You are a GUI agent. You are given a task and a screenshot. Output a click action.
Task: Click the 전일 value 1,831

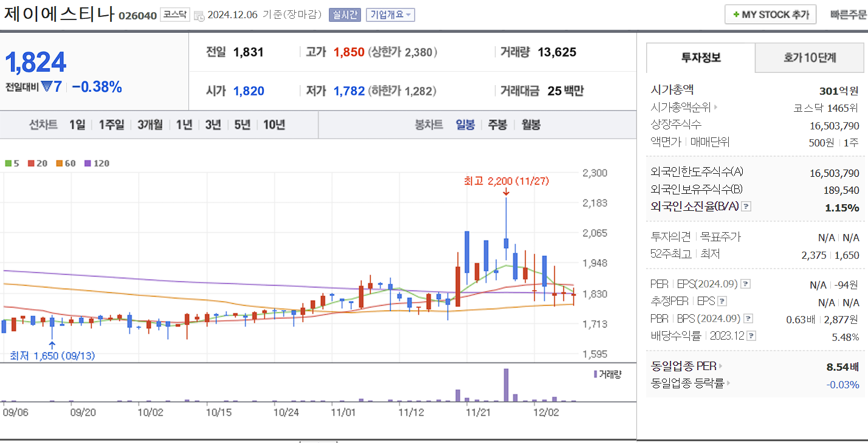coord(249,52)
